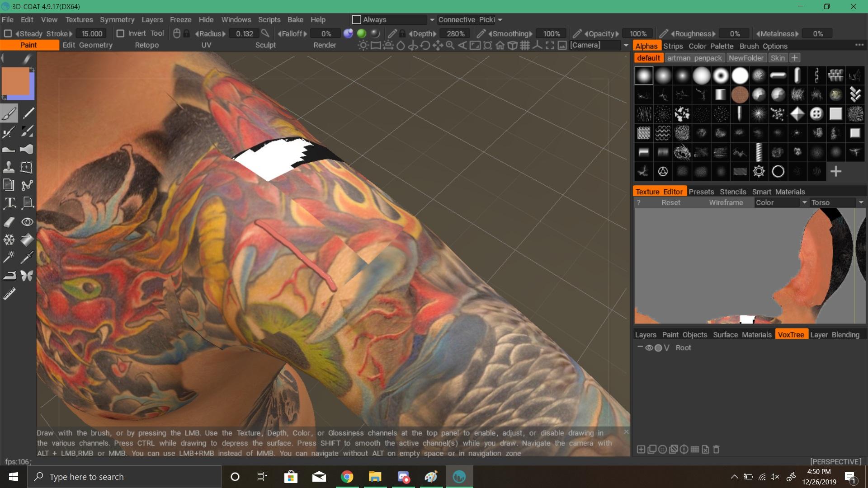Click the Reset button in Texture Editor
The height and width of the screenshot is (488, 868).
pyautogui.click(x=670, y=202)
